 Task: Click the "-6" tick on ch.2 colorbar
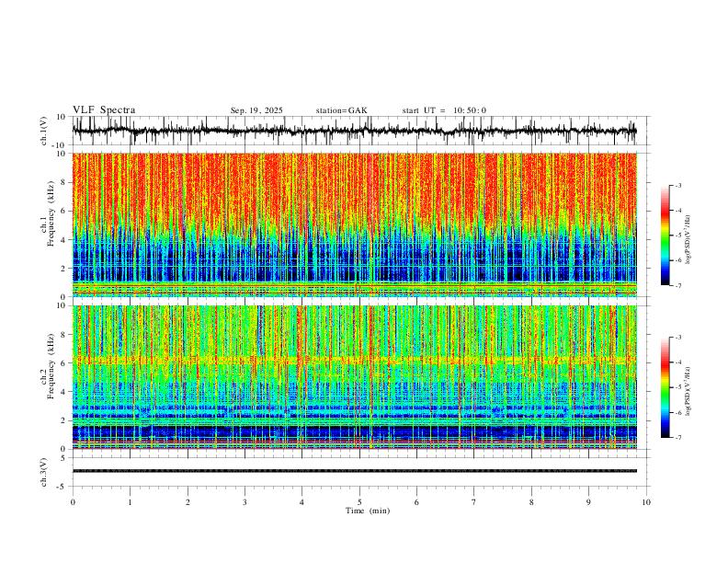click(678, 412)
